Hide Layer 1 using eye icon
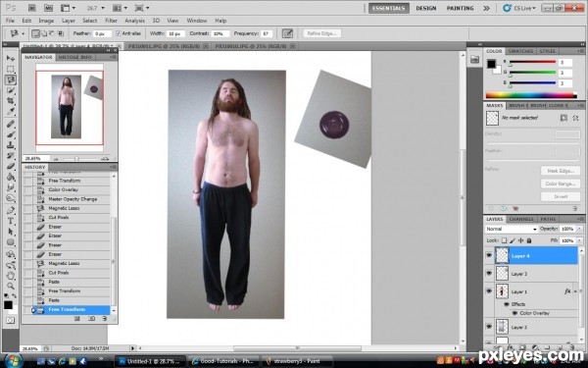 pos(489,291)
